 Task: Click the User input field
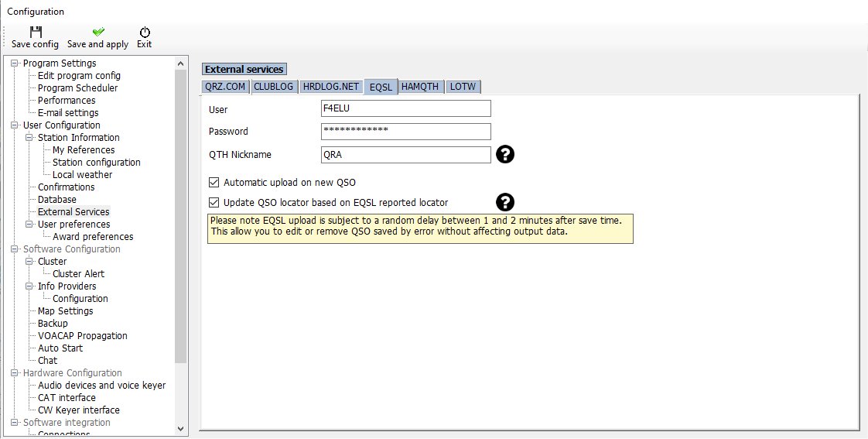coord(405,108)
